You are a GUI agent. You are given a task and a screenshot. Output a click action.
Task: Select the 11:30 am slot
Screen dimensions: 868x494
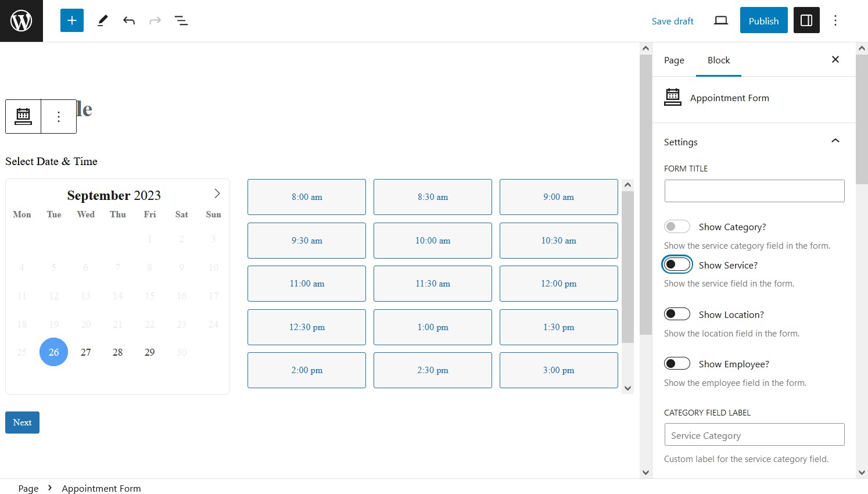(433, 284)
